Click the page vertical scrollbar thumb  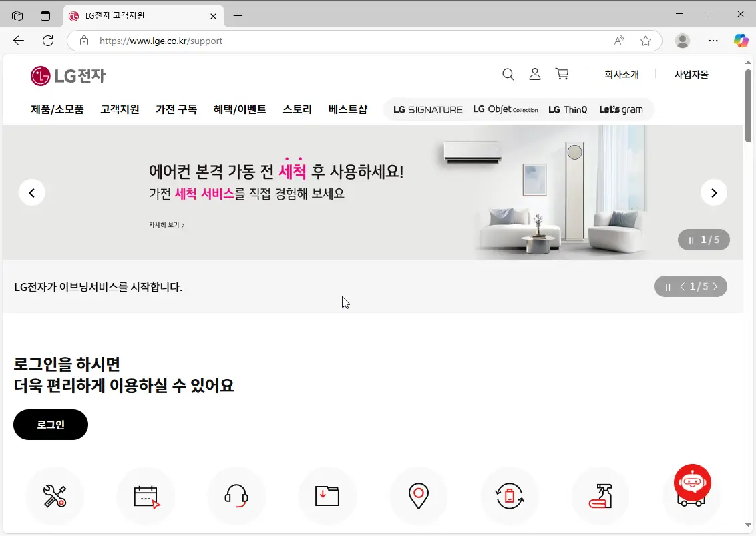coord(748,105)
